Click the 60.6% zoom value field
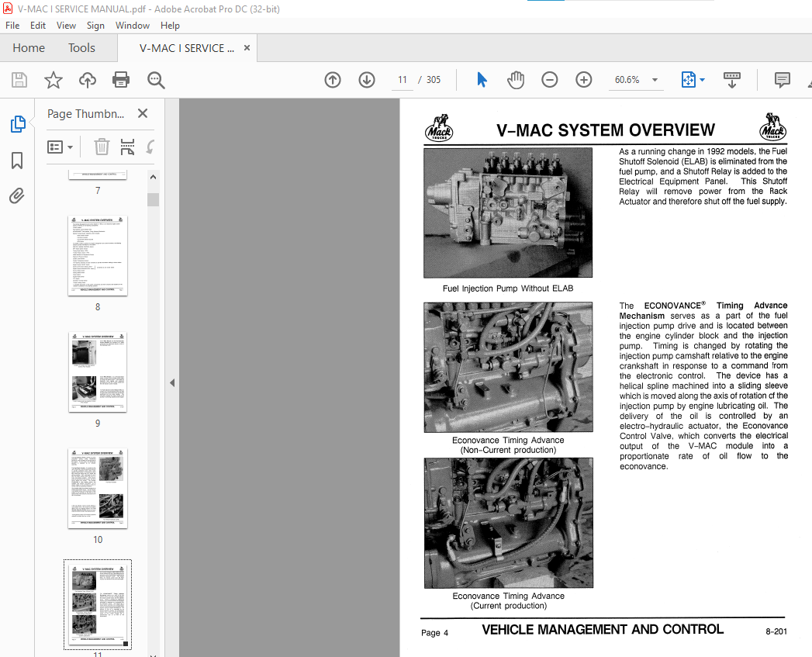812x657 pixels. point(627,80)
